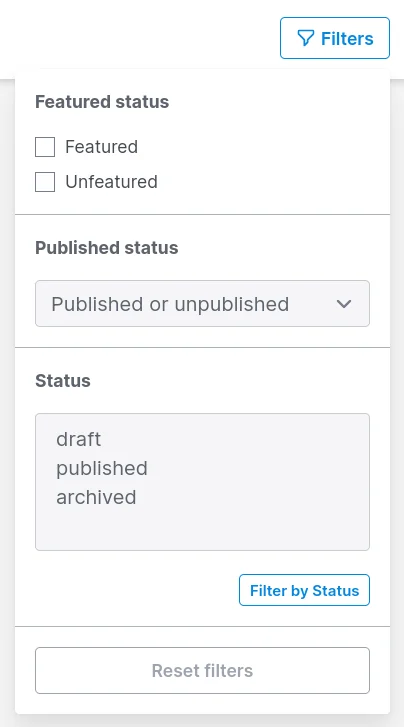Viewport: 404px width, 727px height.
Task: Click the gray backdrop below the filter panel
Action: coord(202,721)
